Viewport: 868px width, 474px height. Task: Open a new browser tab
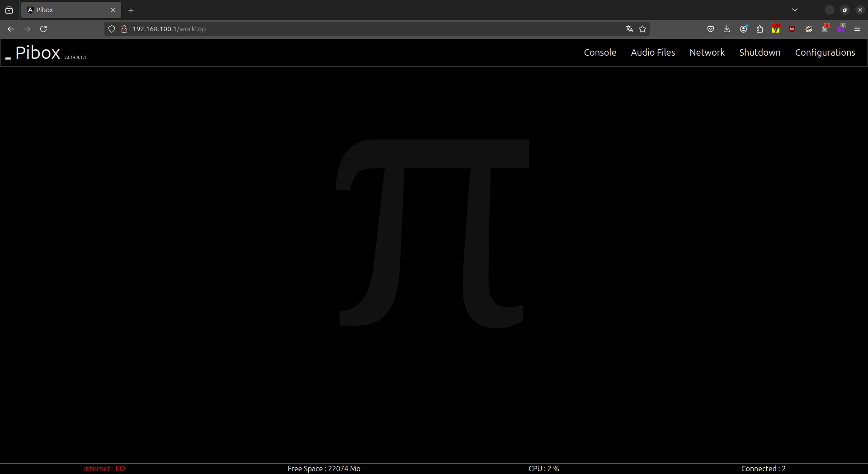point(131,10)
